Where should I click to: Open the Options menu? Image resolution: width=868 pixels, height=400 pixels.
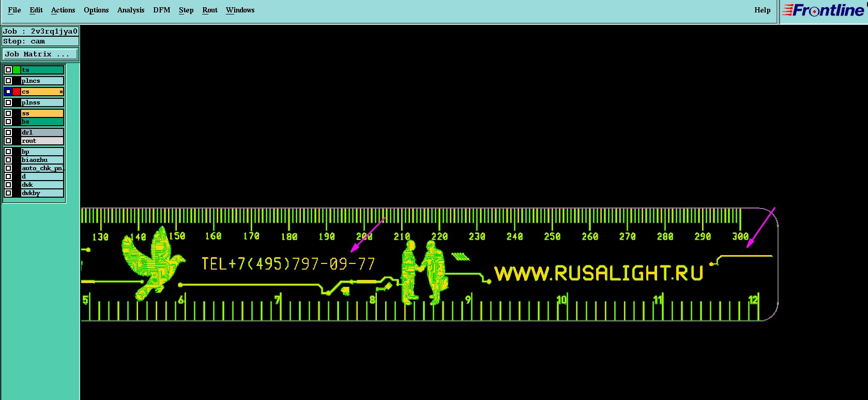pyautogui.click(x=96, y=10)
